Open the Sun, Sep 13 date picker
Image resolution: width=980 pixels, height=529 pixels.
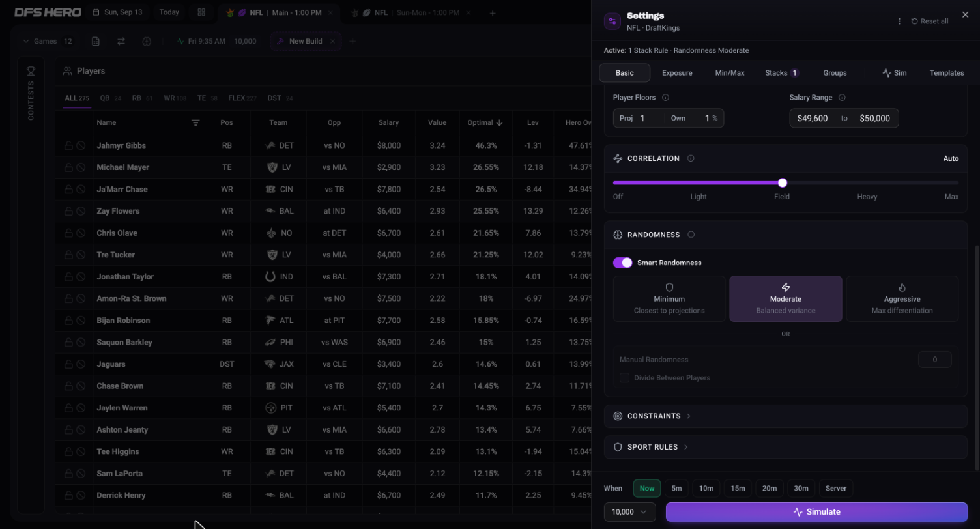point(117,12)
